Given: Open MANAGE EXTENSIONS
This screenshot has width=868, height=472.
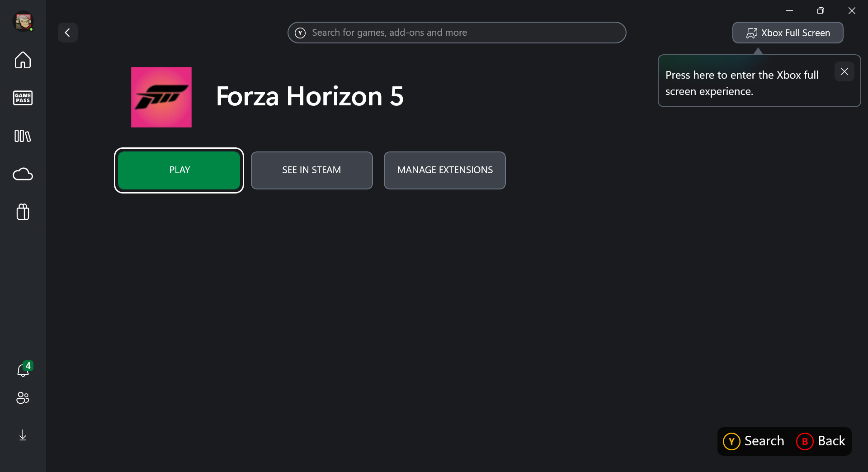Looking at the screenshot, I should [x=445, y=170].
